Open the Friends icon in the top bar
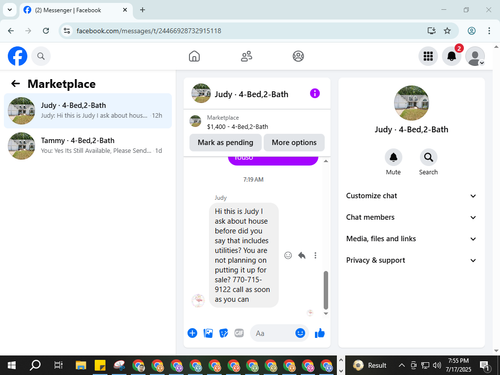Screen dimensions: 500x375 point(246,56)
